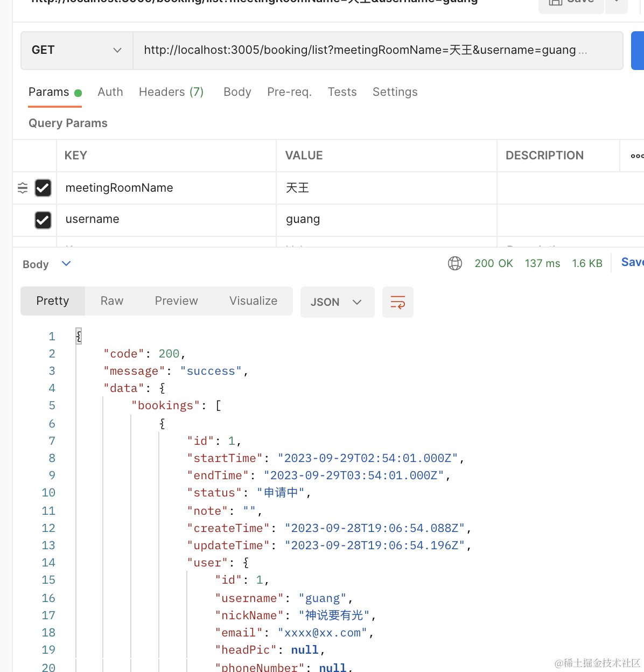The height and width of the screenshot is (672, 644).
Task: Open the response Body dropdown chevron
Action: click(66, 264)
